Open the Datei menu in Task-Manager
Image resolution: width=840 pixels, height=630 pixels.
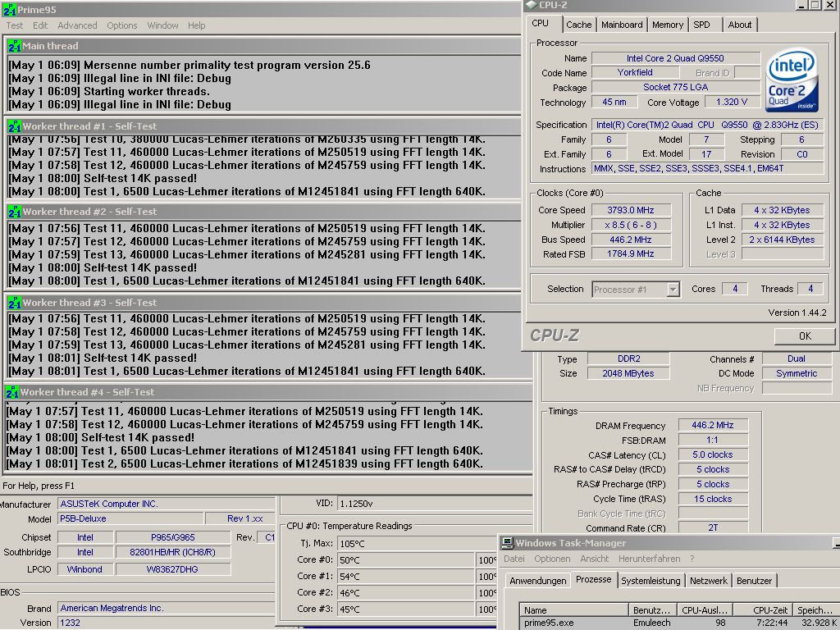pos(514,559)
